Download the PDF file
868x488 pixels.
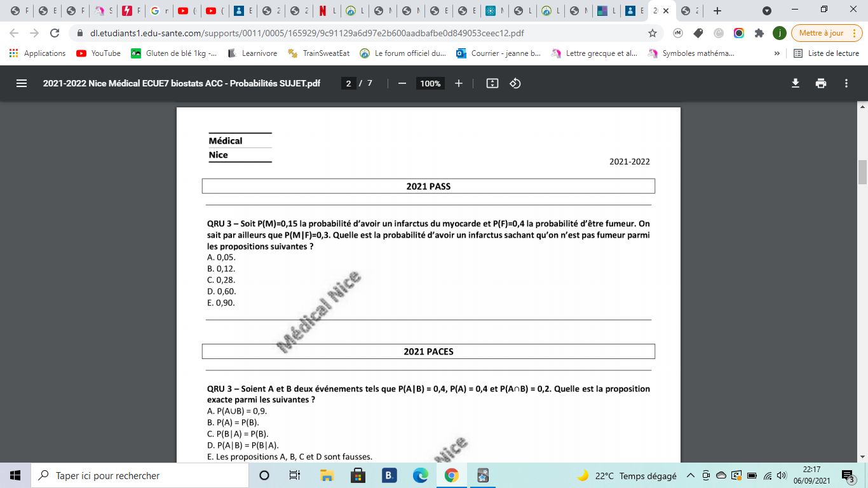[795, 83]
